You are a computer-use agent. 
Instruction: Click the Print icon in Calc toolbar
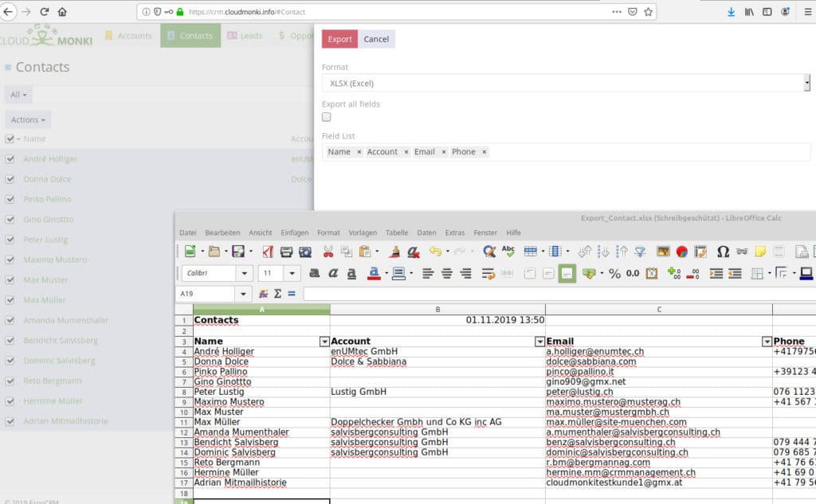[x=286, y=252]
